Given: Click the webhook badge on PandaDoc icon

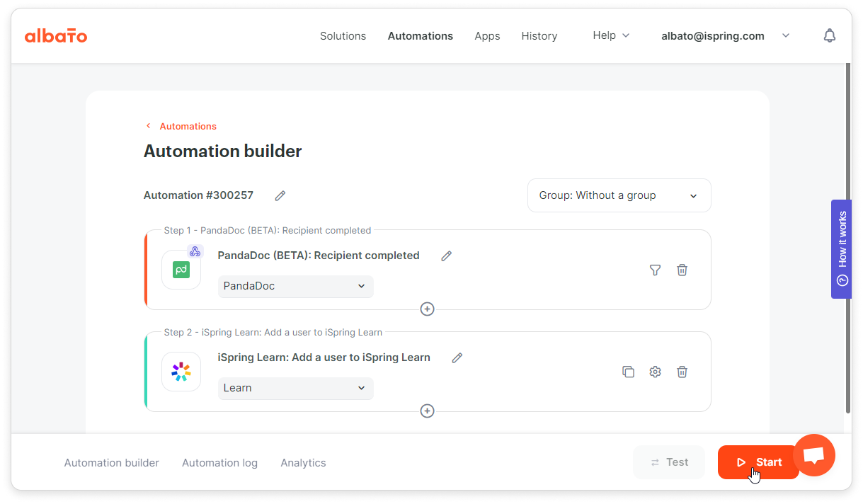Looking at the screenshot, I should 195,251.
